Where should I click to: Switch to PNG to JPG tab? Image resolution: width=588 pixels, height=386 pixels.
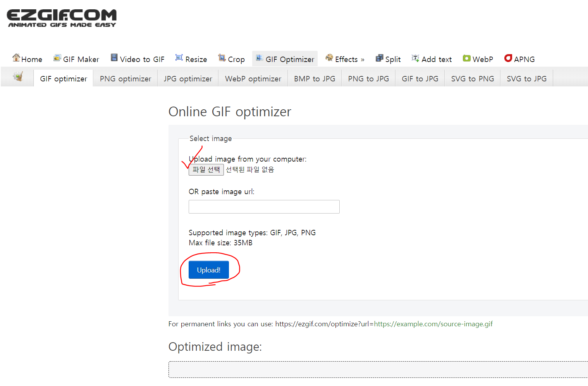click(x=368, y=78)
